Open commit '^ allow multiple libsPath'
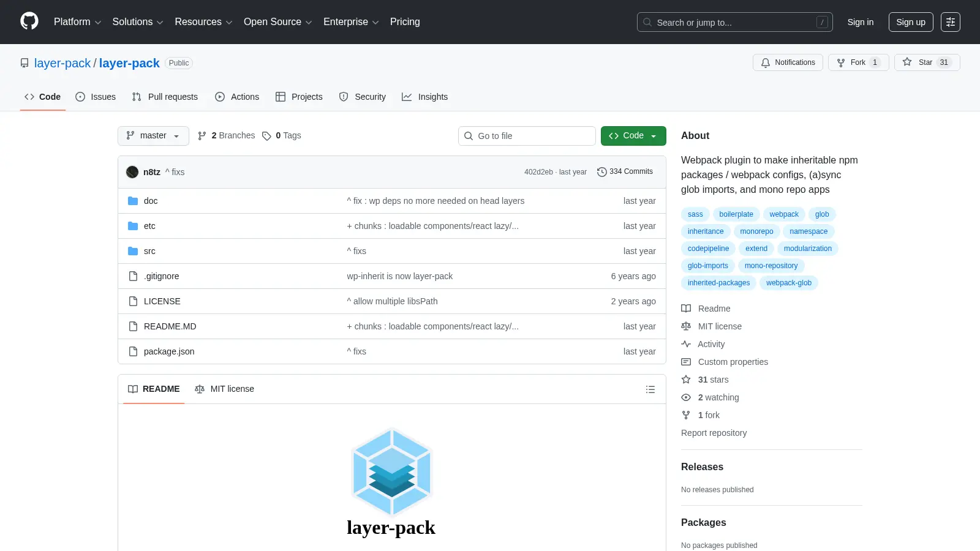Screen dimensions: 980x551 pos(392,301)
